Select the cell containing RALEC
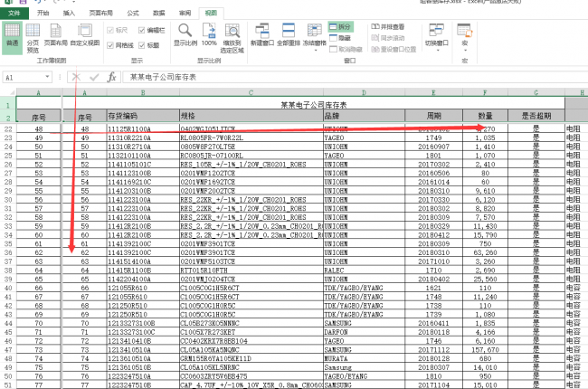 [364, 270]
